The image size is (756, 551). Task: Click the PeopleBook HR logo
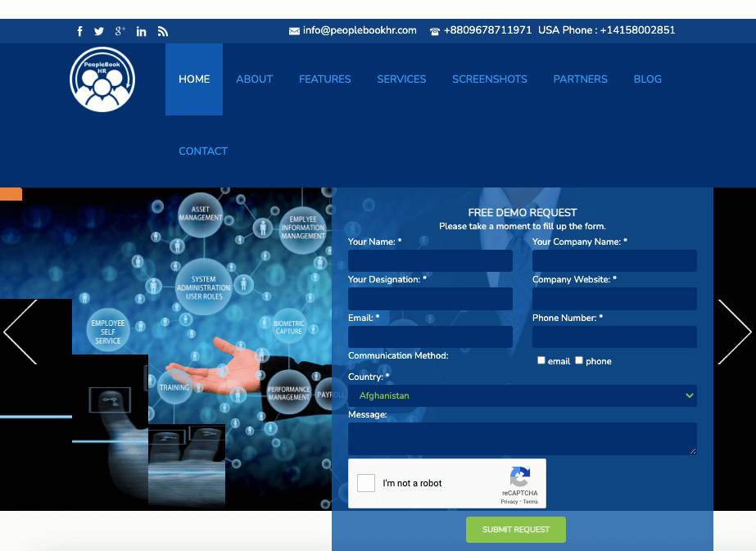[x=102, y=79]
